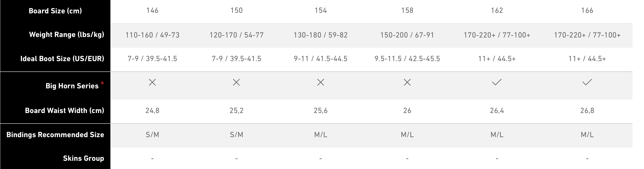Select the Big Horn Series row label
The image size is (644, 169).
click(72, 86)
